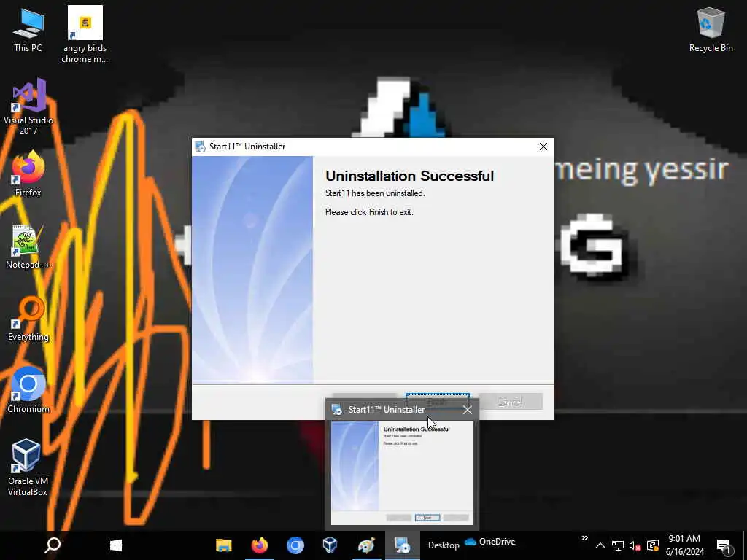Click the OneDrive toolbar label
The height and width of the screenshot is (560, 747).
pyautogui.click(x=497, y=542)
